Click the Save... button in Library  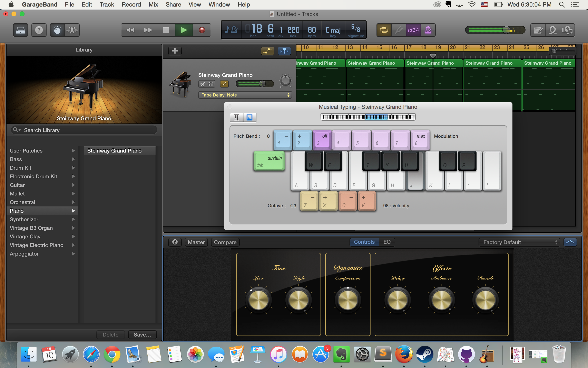[142, 335]
